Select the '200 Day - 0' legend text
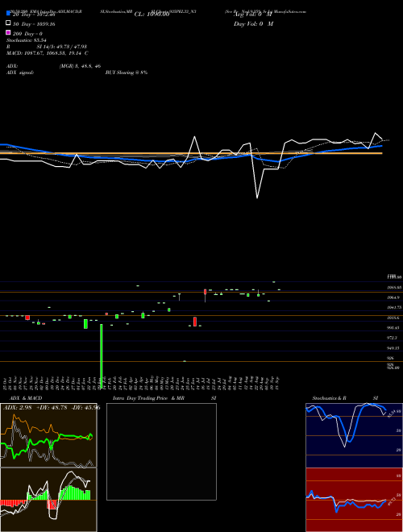This screenshot has height=532, width=403. 27,34
